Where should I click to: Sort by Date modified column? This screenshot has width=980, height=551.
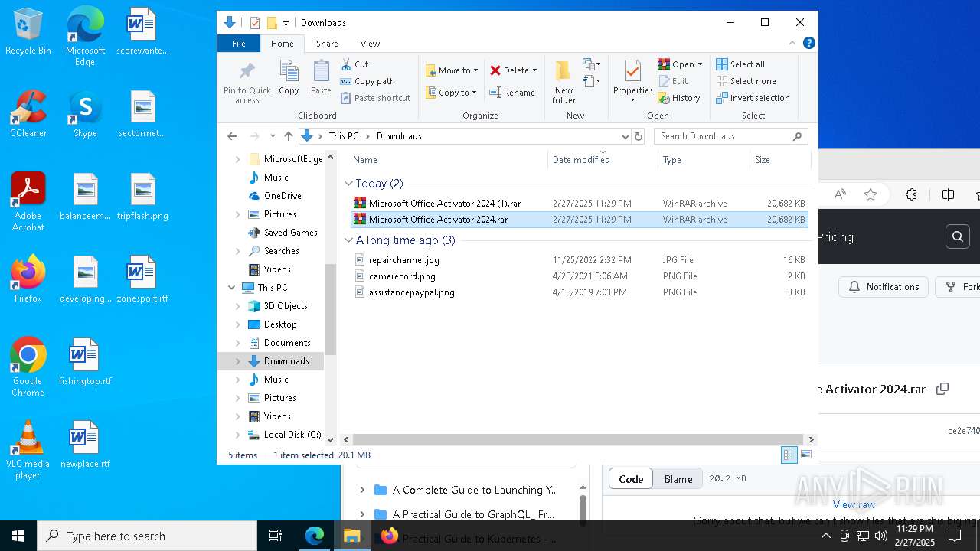tap(603, 160)
